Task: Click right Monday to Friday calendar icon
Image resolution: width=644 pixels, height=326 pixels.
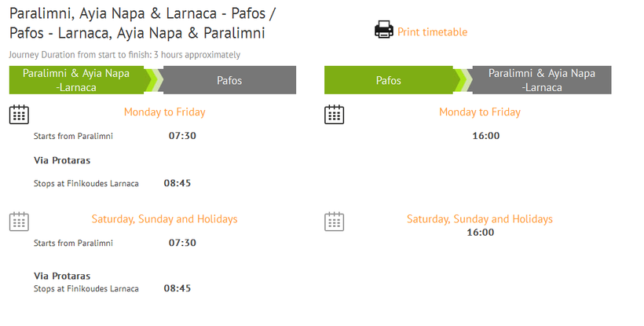Action: [335, 114]
